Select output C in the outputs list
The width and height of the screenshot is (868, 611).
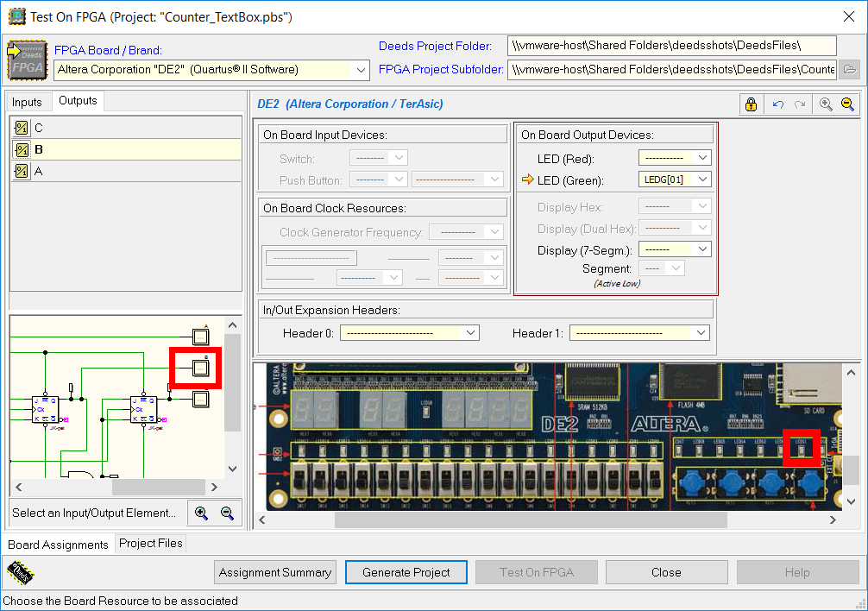tap(126, 129)
